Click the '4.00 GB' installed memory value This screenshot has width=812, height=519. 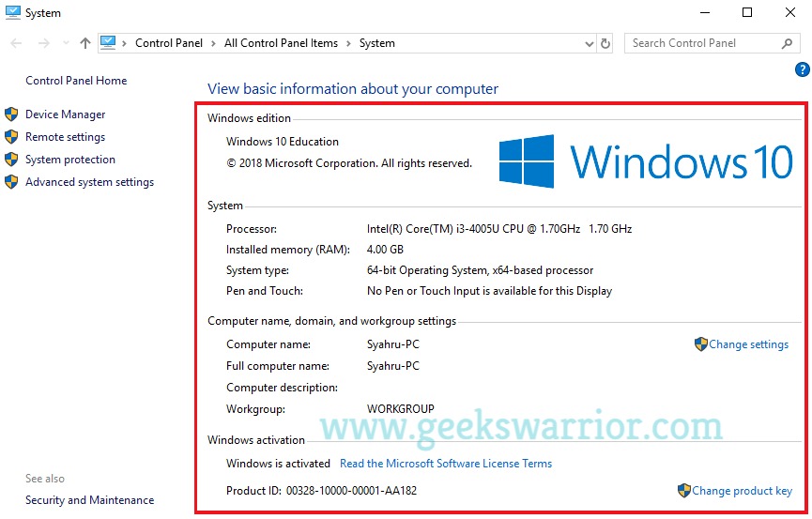(385, 250)
